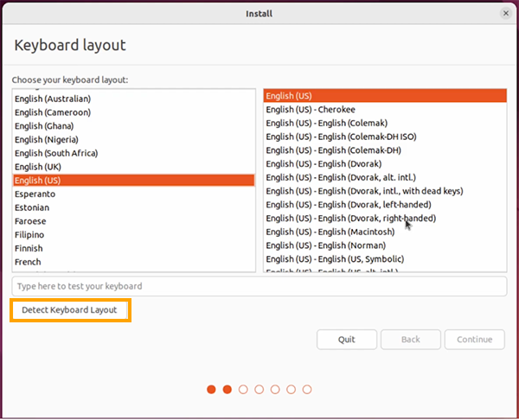Select English (Dvorak) variant

coord(324,164)
